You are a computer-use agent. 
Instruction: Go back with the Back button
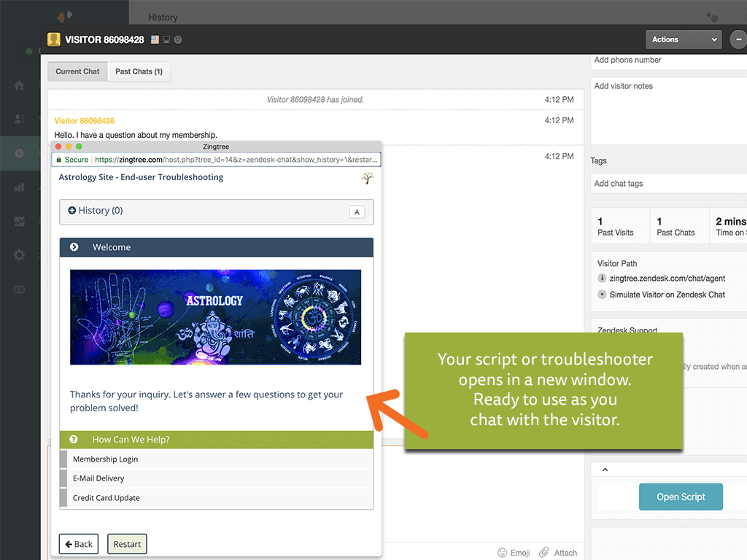pos(78,544)
